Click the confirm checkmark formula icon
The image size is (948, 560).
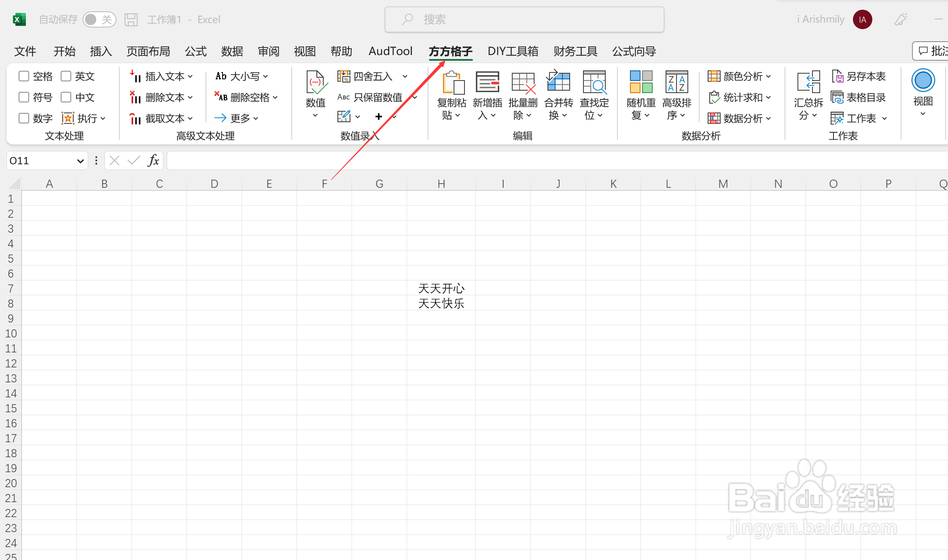coord(134,161)
